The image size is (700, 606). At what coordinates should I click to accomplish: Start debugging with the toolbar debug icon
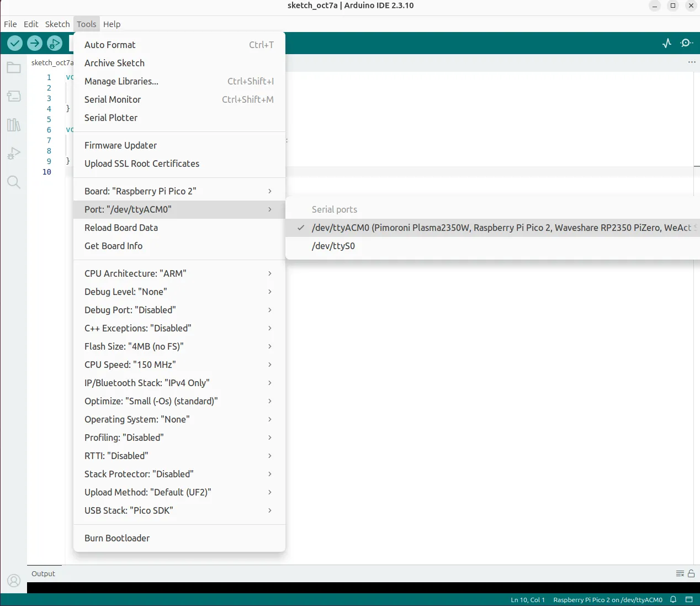pyautogui.click(x=55, y=43)
